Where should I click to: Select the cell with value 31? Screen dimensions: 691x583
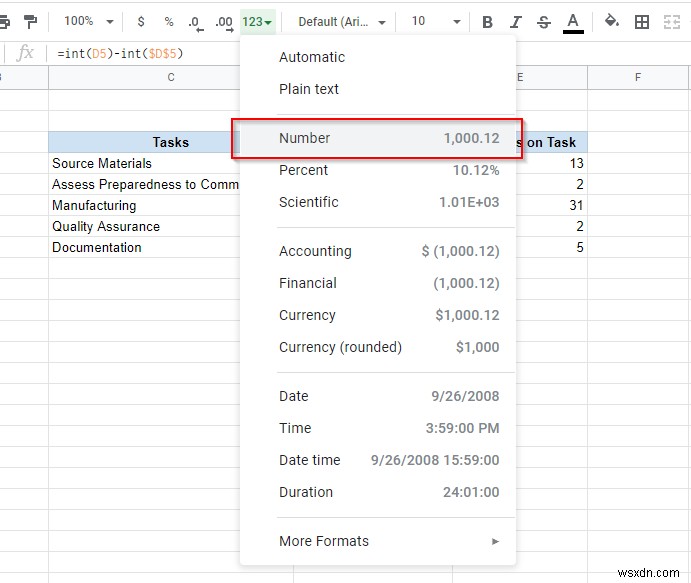[551, 205]
